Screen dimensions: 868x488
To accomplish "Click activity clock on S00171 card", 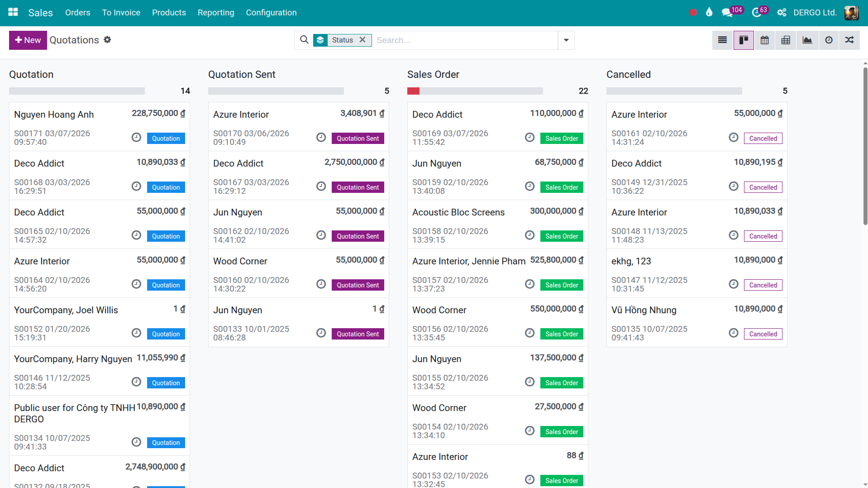I will [136, 138].
